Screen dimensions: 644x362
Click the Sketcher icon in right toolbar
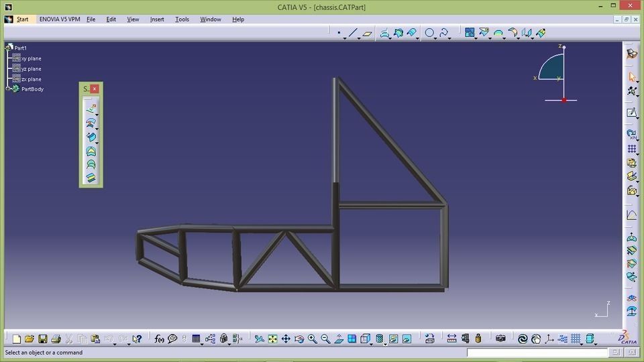point(632,113)
